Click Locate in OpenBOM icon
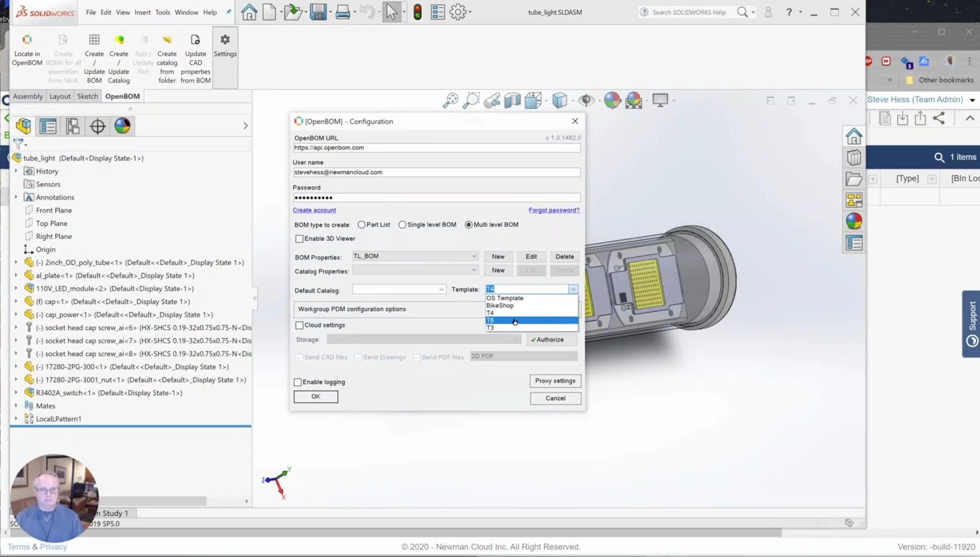The width and height of the screenshot is (980, 557). pyautogui.click(x=27, y=50)
